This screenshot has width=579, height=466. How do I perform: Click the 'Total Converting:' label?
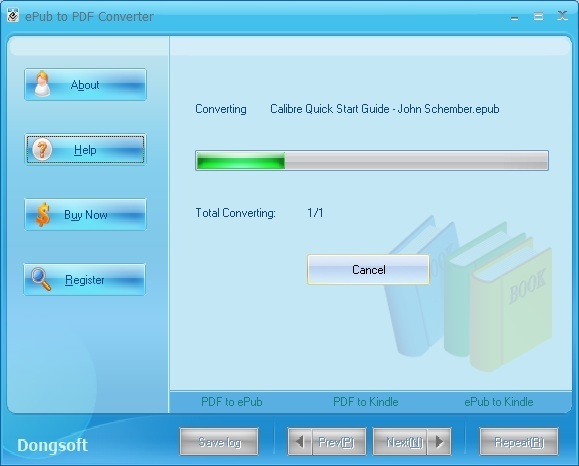point(235,213)
